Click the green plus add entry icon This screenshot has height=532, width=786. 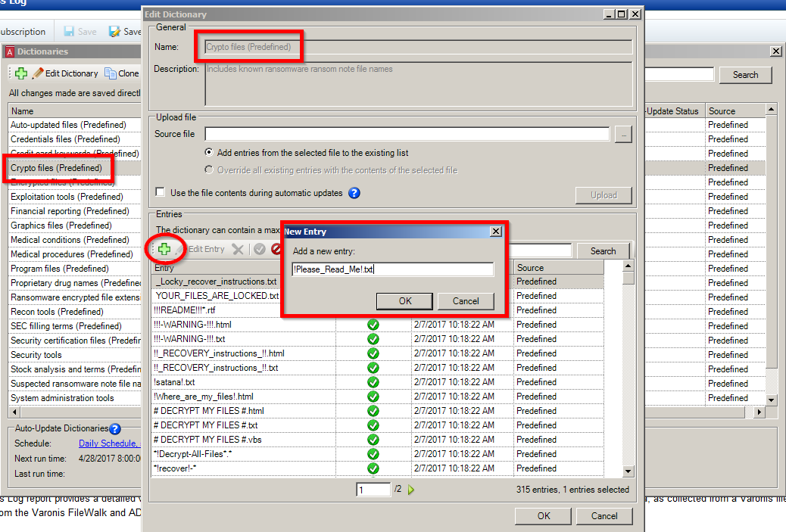[x=164, y=249]
